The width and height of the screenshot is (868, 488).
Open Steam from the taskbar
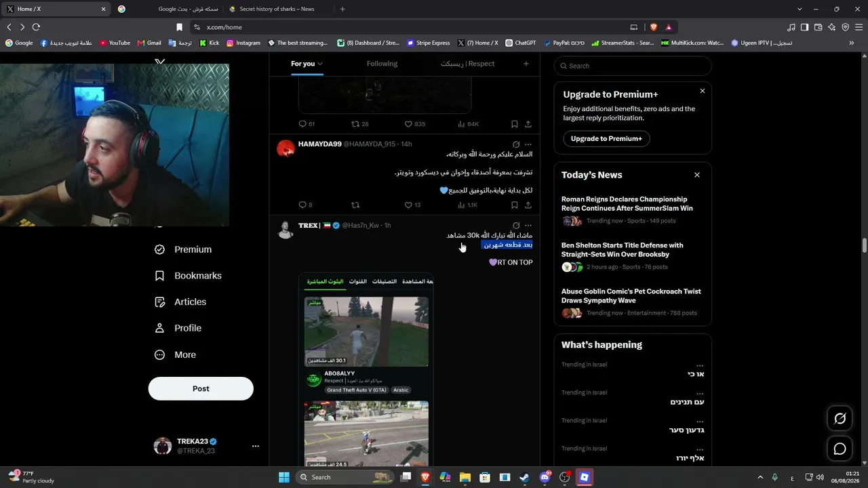tap(525, 477)
